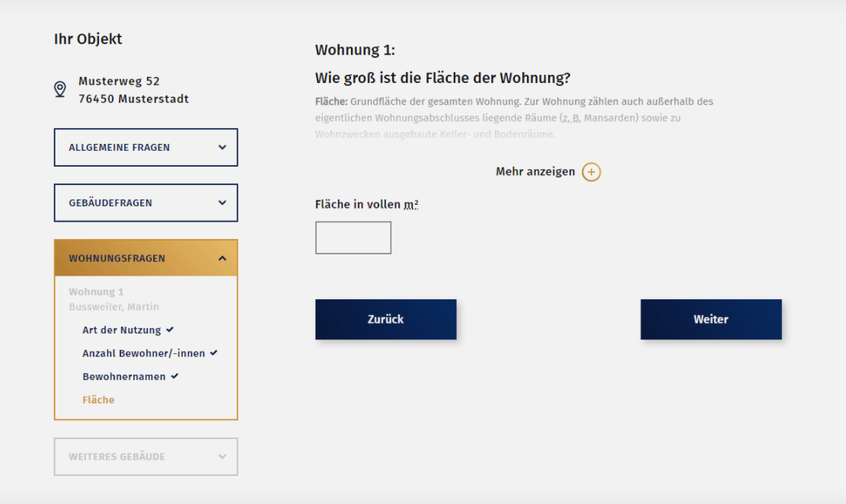Go to Art der Nutzung step
This screenshot has width=846, height=504.
122,330
